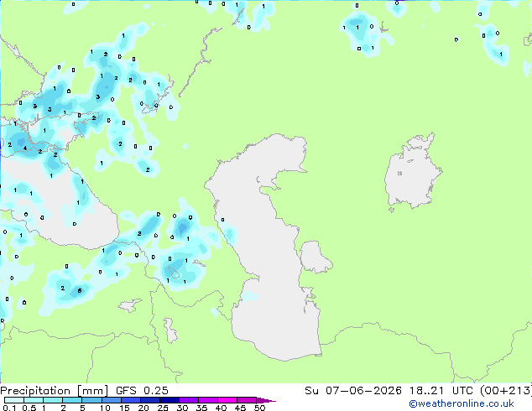Click the '0.5' legend scale label
Screen dimensions: 532x411
tap(29, 408)
